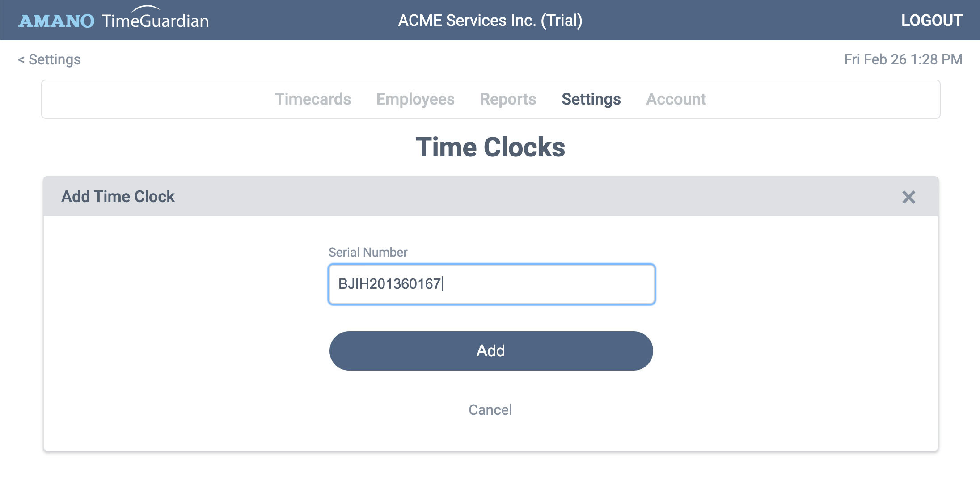Click the Time Clocks page heading
Viewport: 980px width, 481px height.
[x=490, y=147]
